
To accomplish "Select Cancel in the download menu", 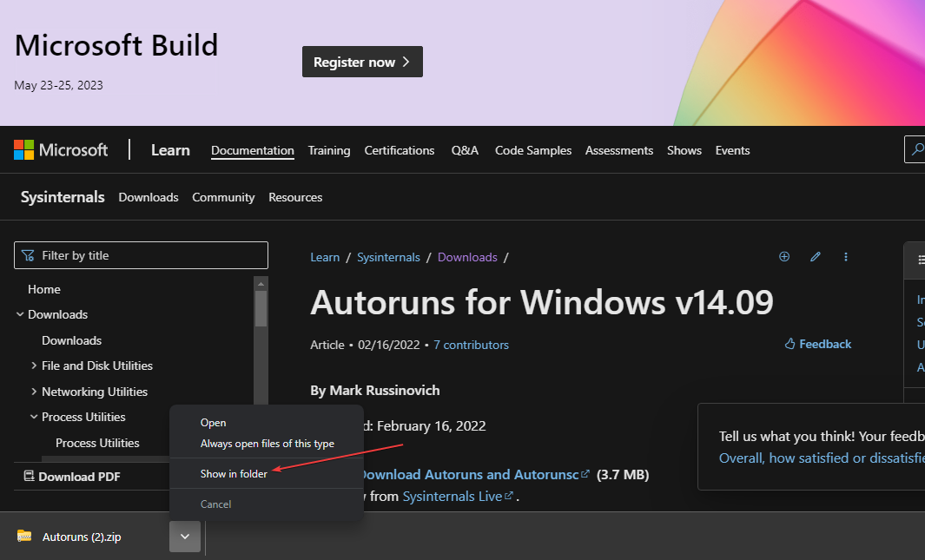I will (216, 504).
